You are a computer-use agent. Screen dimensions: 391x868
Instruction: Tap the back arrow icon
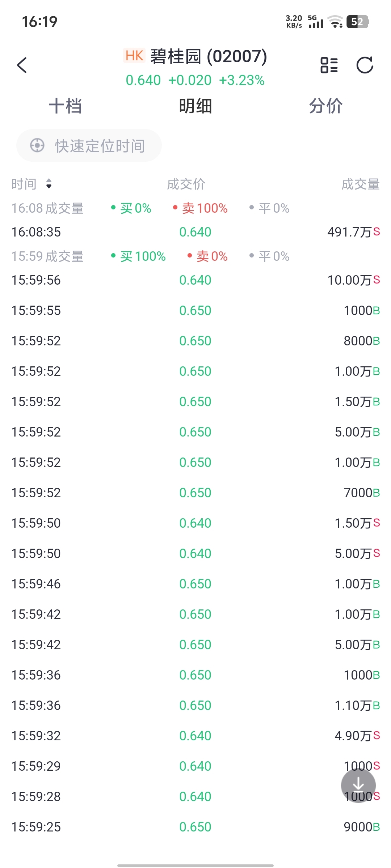(x=22, y=65)
